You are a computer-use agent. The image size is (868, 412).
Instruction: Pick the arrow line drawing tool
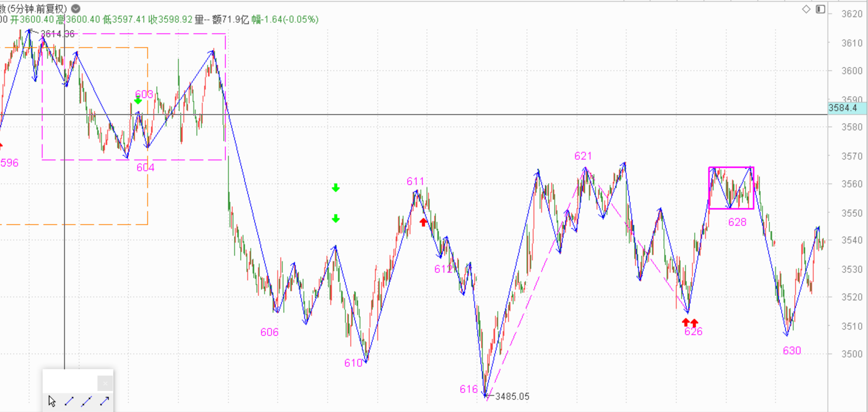click(105, 401)
